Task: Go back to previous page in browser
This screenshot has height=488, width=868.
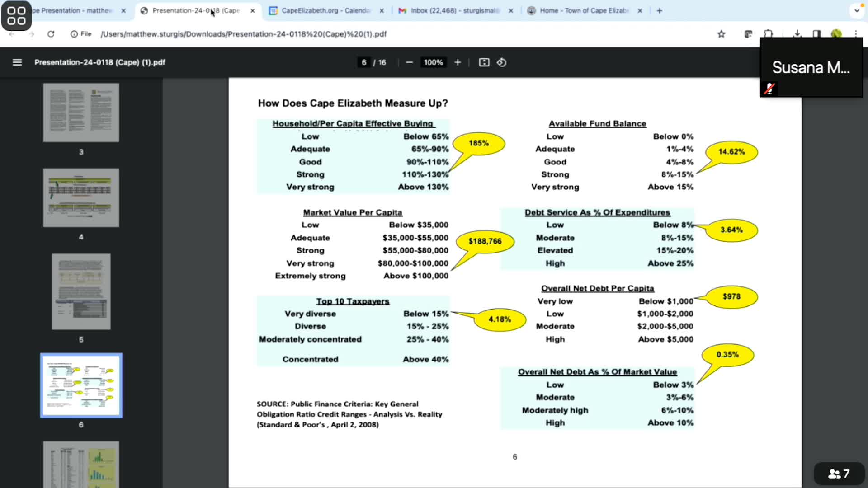Action: (x=12, y=34)
